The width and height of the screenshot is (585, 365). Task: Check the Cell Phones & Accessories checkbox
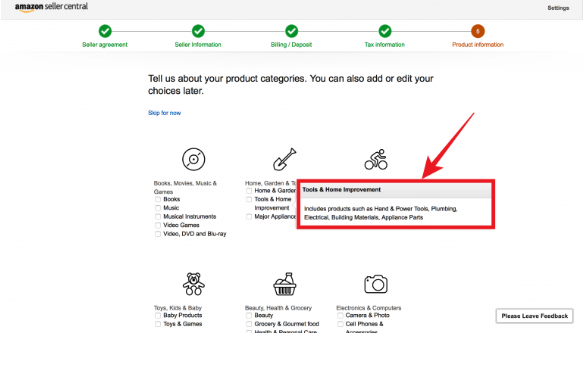click(340, 324)
